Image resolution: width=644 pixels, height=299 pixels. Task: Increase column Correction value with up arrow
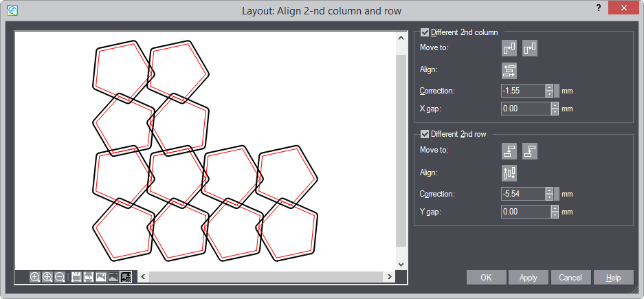click(549, 87)
